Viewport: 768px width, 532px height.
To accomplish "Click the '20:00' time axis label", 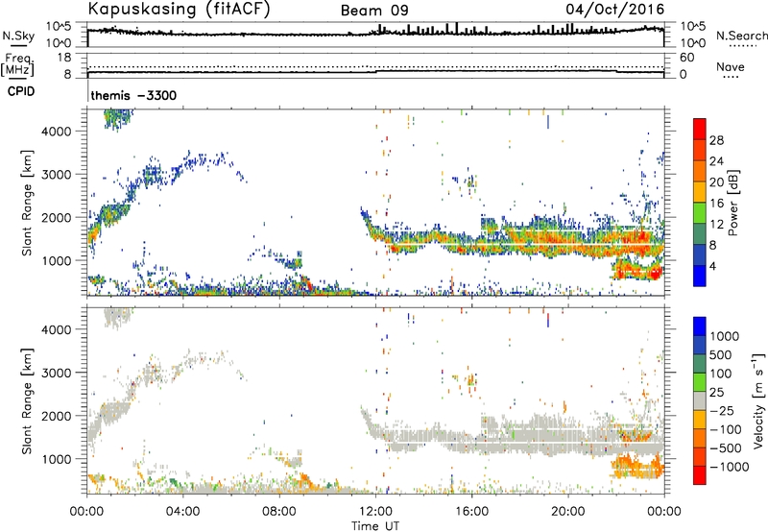I will click(568, 512).
